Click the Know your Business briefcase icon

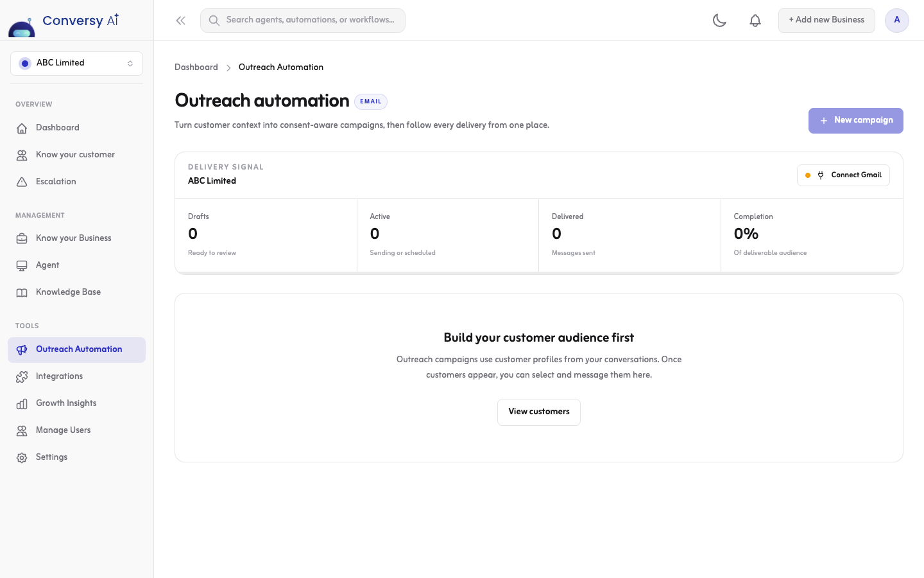(22, 238)
